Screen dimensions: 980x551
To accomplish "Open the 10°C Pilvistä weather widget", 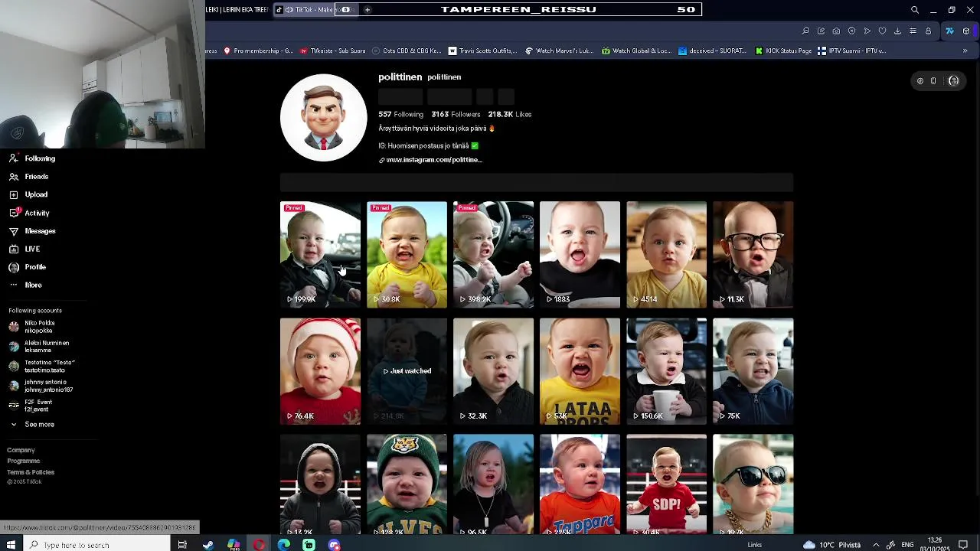I will pyautogui.click(x=831, y=545).
